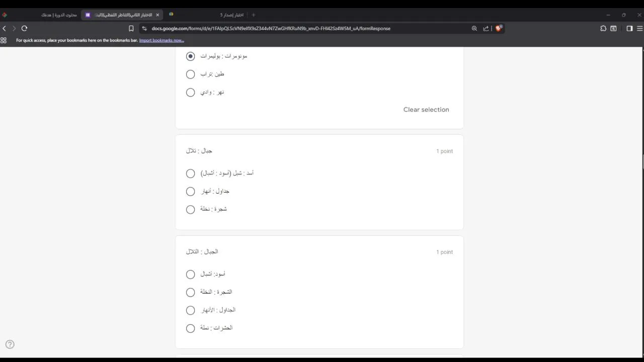Screen dimensions: 644x362
Task: Open the browser hamburger menu
Action: click(x=640, y=29)
